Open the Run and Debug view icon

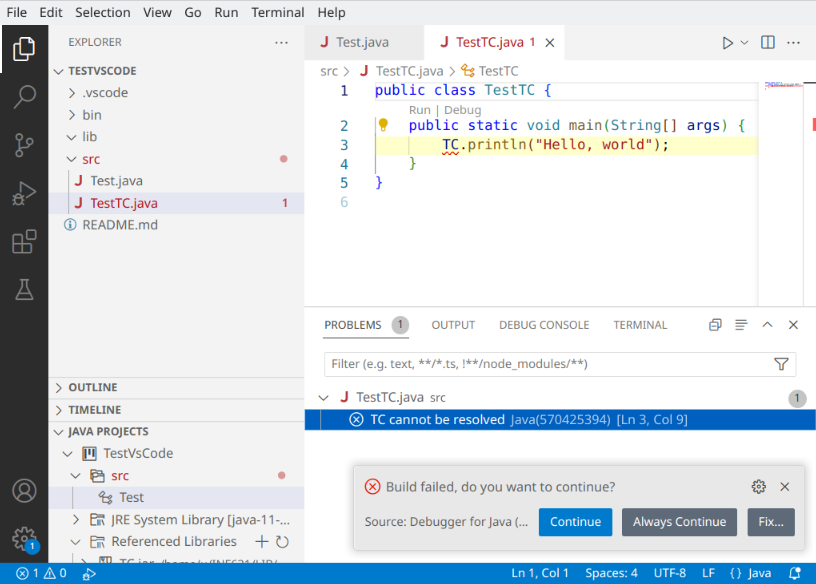(24, 193)
